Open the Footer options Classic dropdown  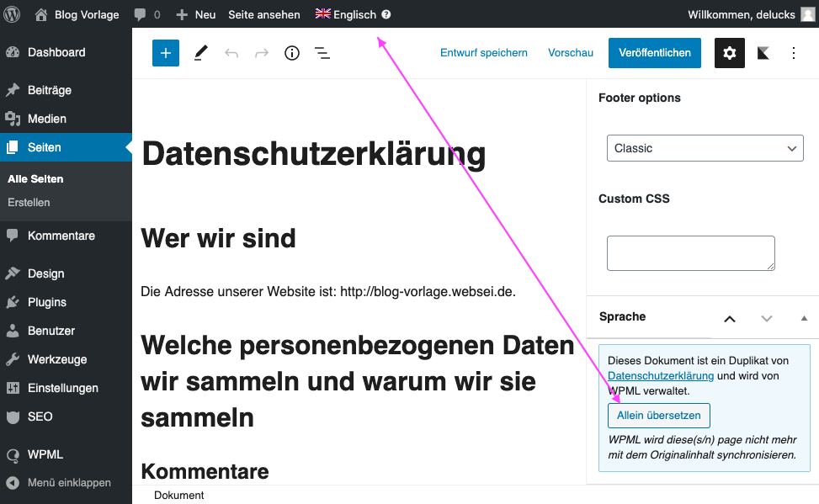705,148
